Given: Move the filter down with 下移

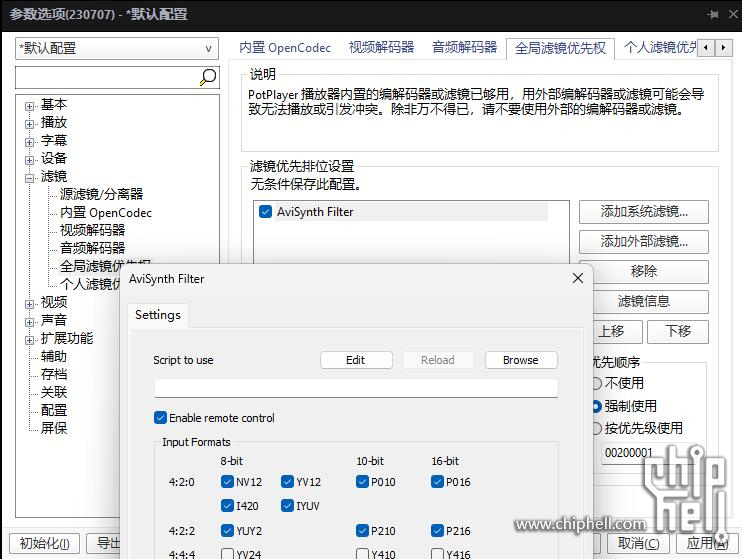Looking at the screenshot, I should pos(678,331).
